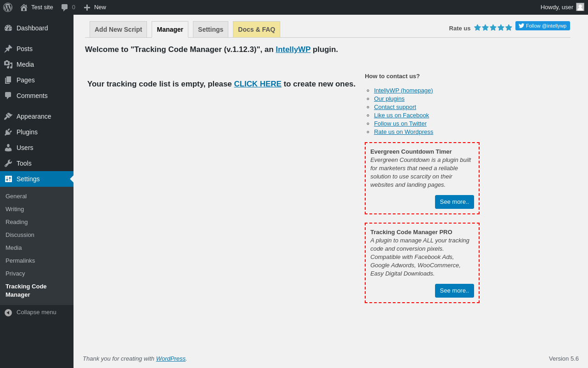
Task: Open Rate us on Wordpress link
Action: coord(403,132)
